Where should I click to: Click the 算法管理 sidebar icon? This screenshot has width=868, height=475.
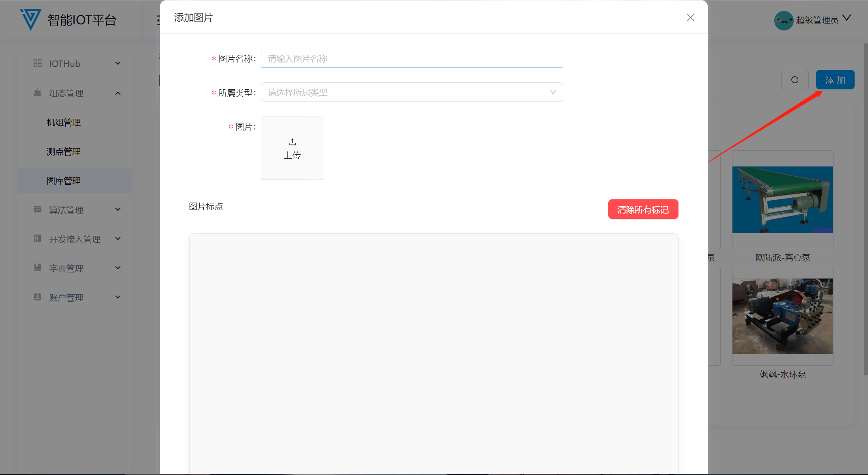click(38, 209)
